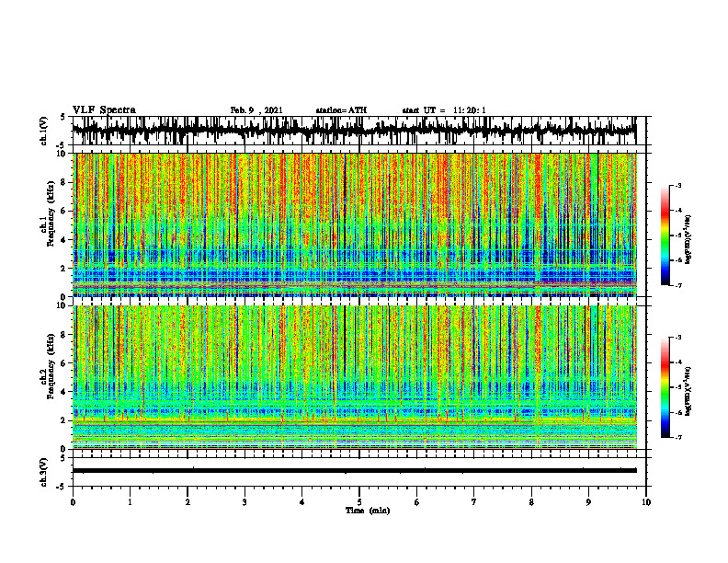Screen dimensions: 728x563
Task: Click the "Time (min)" axis label
Action: tap(368, 511)
